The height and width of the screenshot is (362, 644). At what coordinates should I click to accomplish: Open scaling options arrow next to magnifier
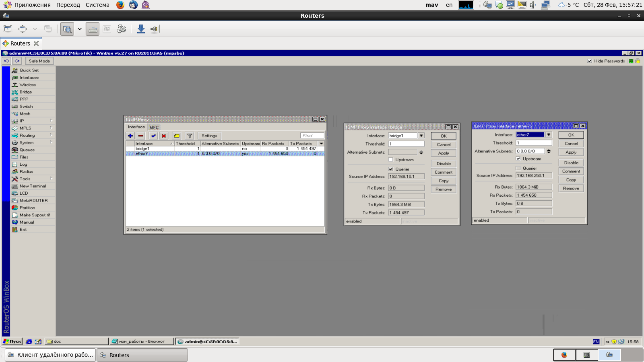click(x=80, y=29)
